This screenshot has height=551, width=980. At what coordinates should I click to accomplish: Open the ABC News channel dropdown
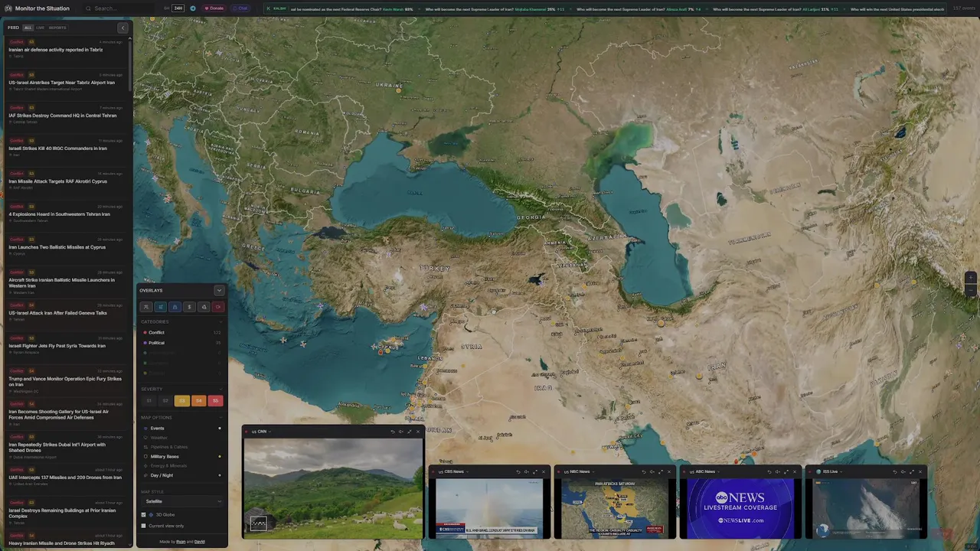pos(704,471)
